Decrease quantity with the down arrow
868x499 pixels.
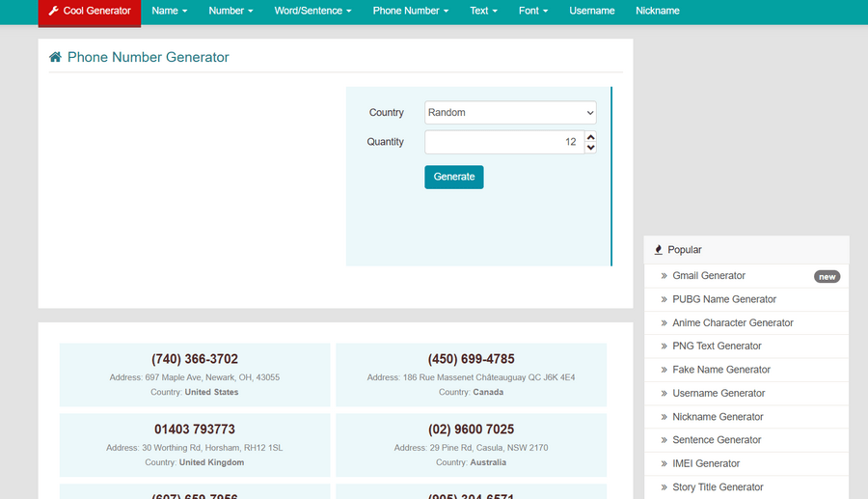[x=590, y=148]
